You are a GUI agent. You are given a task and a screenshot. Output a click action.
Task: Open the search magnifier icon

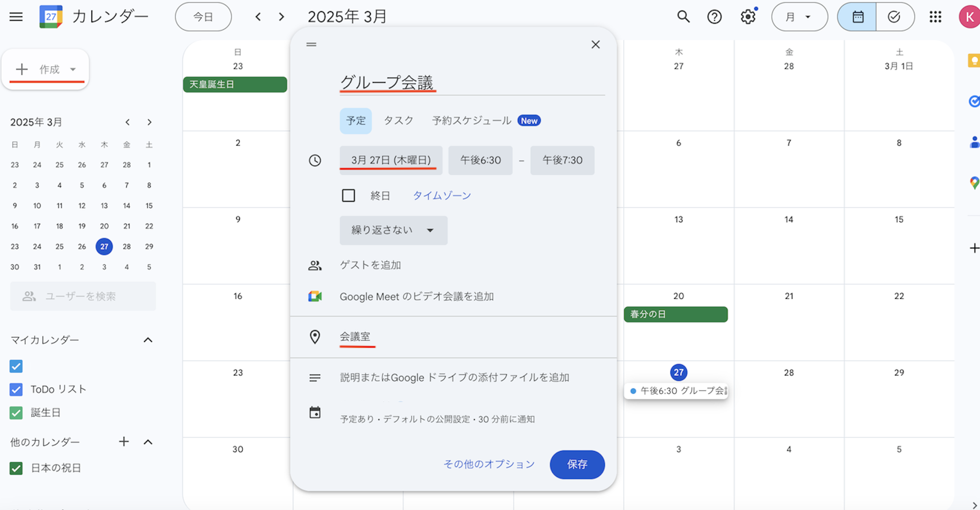tap(683, 17)
